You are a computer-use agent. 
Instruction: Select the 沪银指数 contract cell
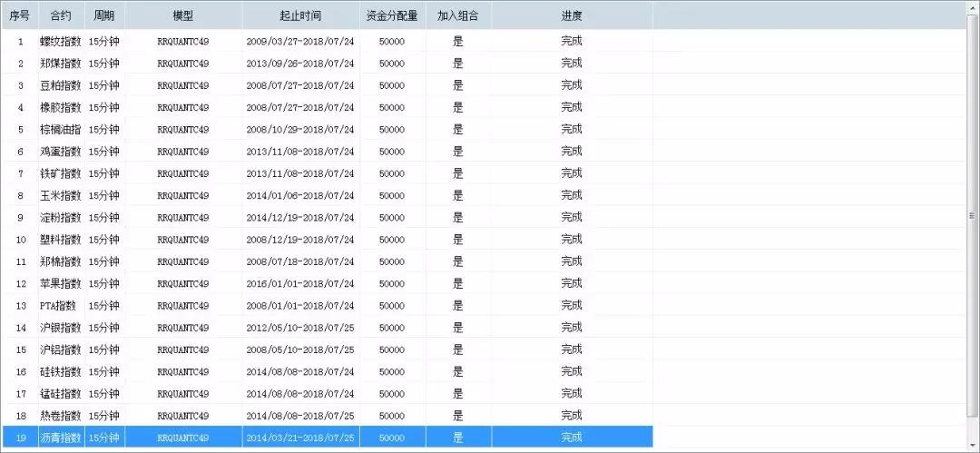pos(62,327)
